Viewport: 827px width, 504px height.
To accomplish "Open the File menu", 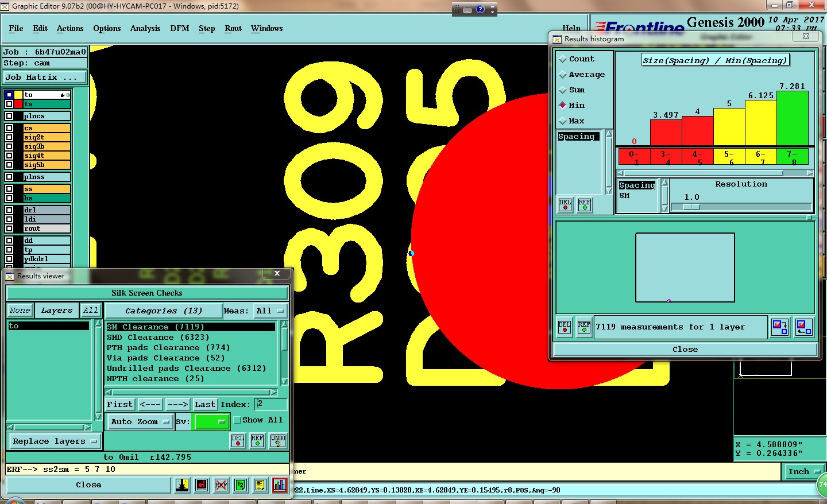I will (x=16, y=28).
